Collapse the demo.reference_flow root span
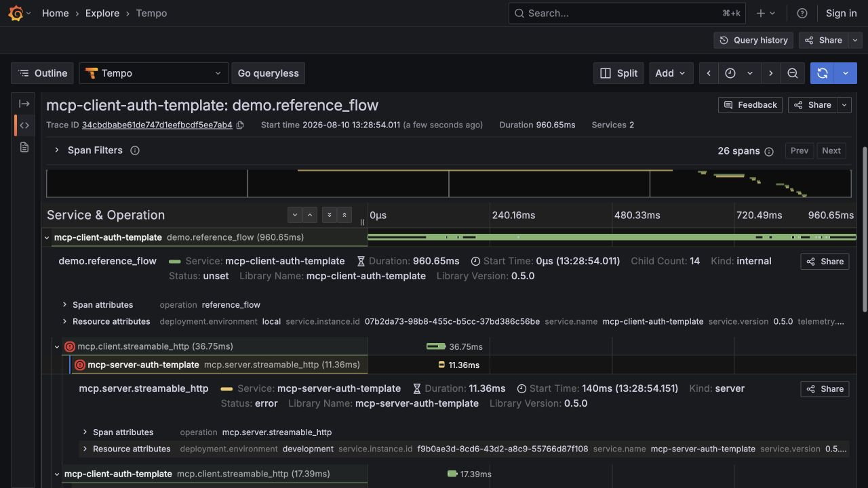Screen dimensions: 868x488 tap(47, 237)
